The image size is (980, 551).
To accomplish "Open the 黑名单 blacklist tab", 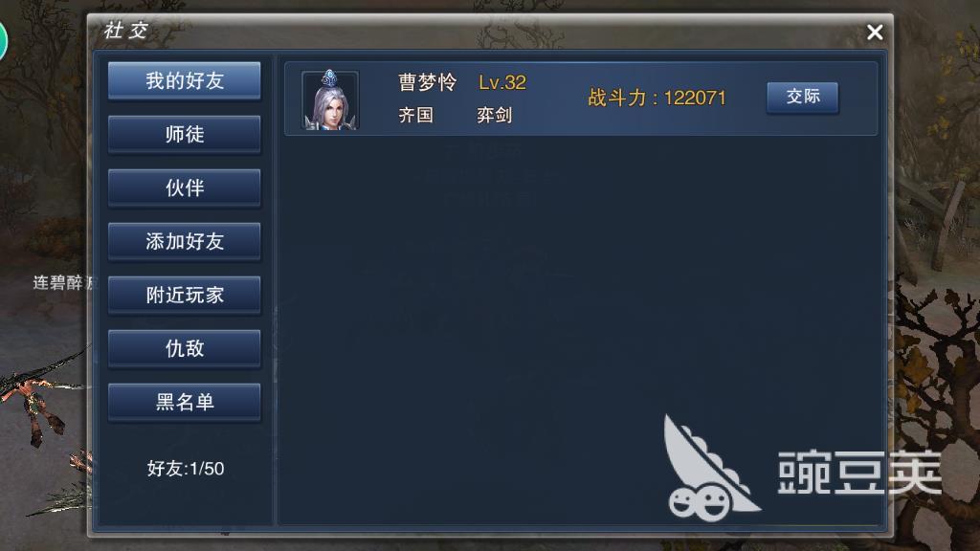I will (x=185, y=403).
